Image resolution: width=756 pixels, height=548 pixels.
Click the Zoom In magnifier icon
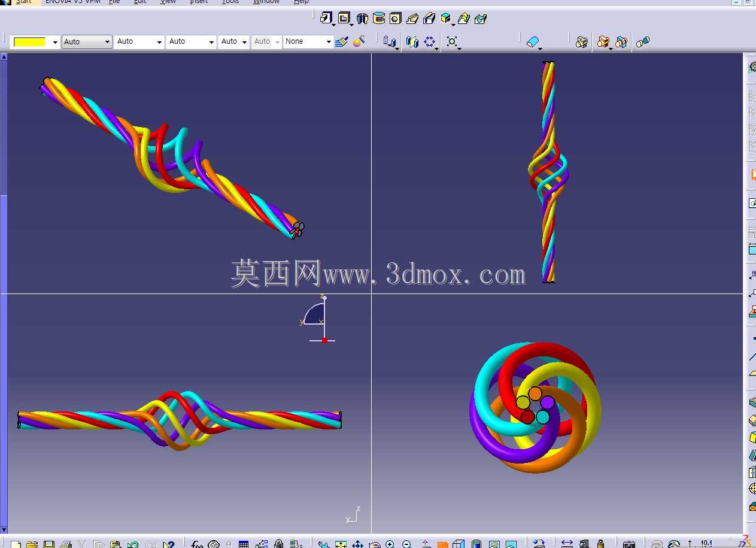(x=390, y=544)
